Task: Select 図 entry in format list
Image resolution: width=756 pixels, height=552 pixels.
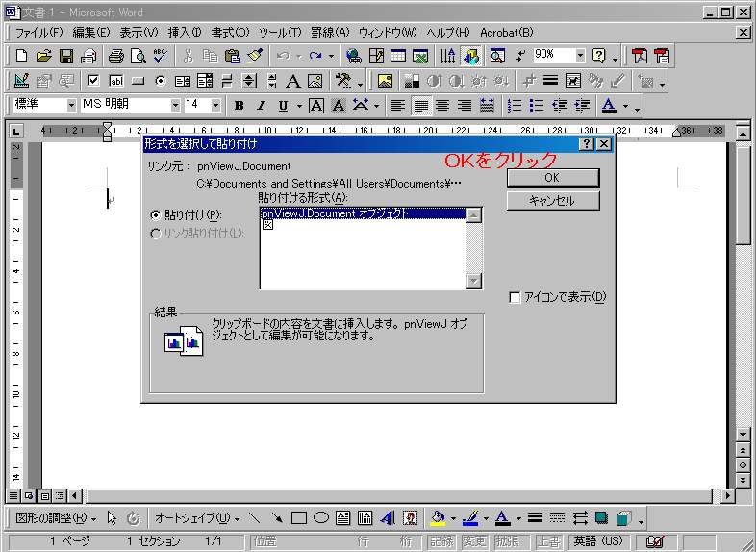Action: coord(268,225)
